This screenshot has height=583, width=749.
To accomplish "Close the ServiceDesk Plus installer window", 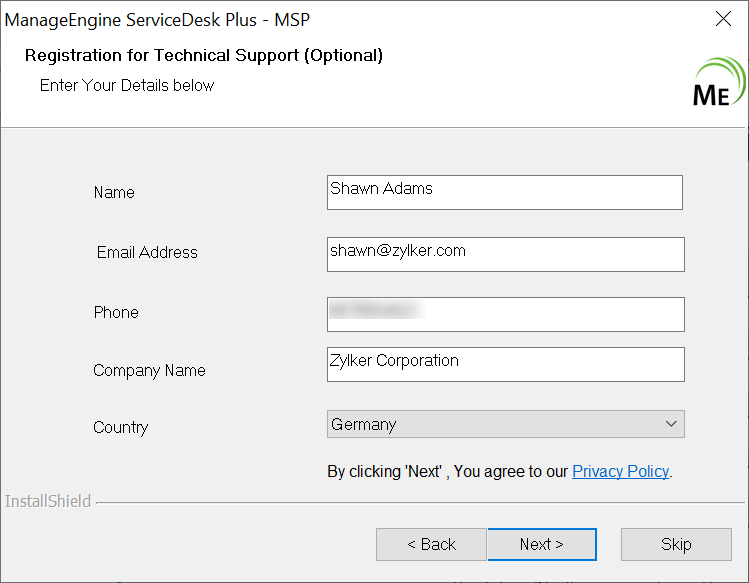I will coord(724,19).
